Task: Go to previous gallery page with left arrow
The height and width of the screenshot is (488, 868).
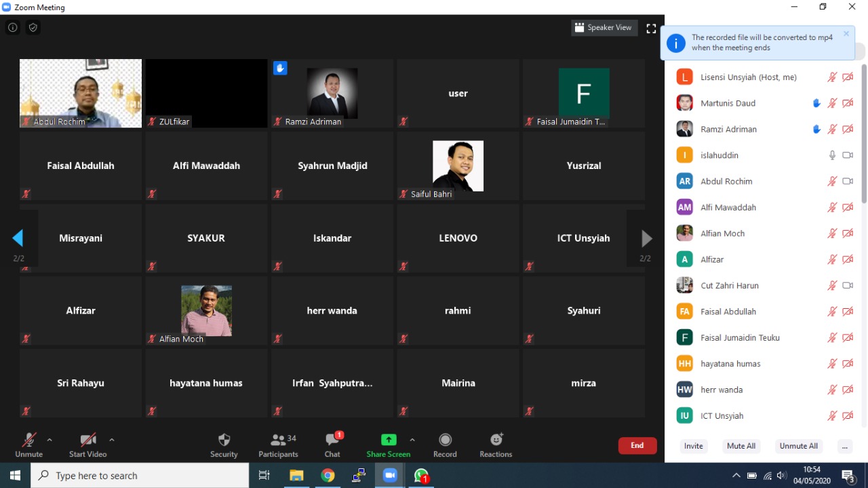Action: tap(18, 238)
